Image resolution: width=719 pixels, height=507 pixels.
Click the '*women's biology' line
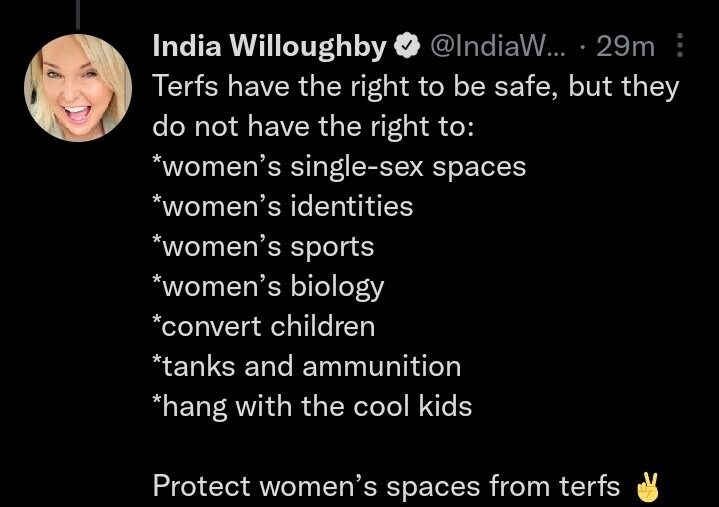[268, 287]
